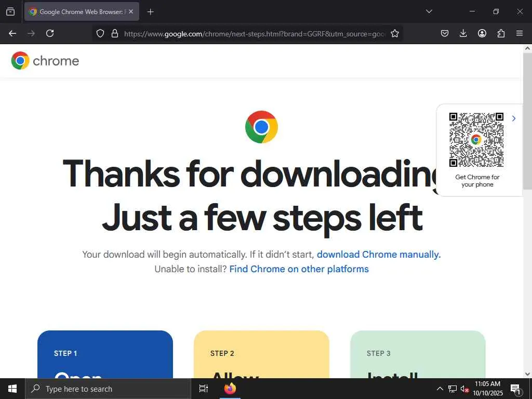Open the notification center icon
The width and height of the screenshot is (532, 399).
pos(516,389)
